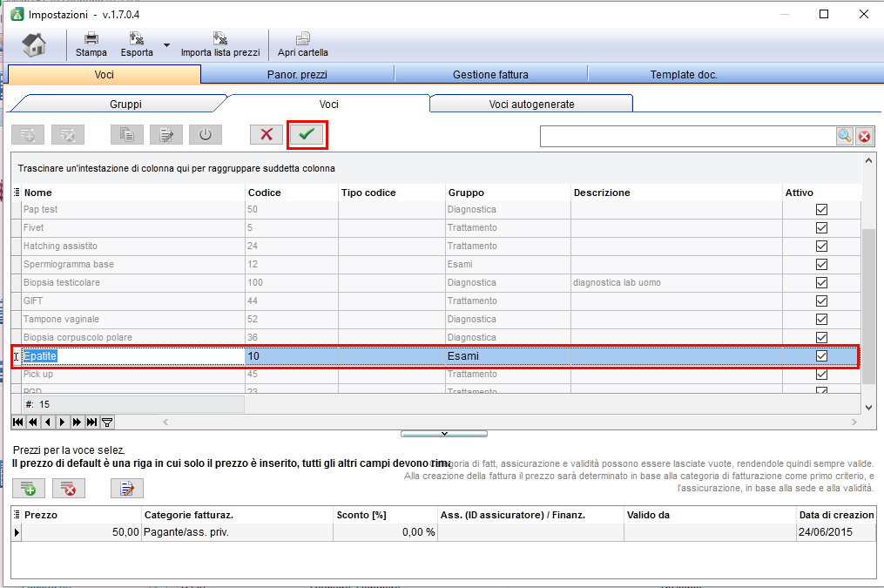This screenshot has height=588, width=884.
Task: Go to first record navigator button
Action: [18, 422]
